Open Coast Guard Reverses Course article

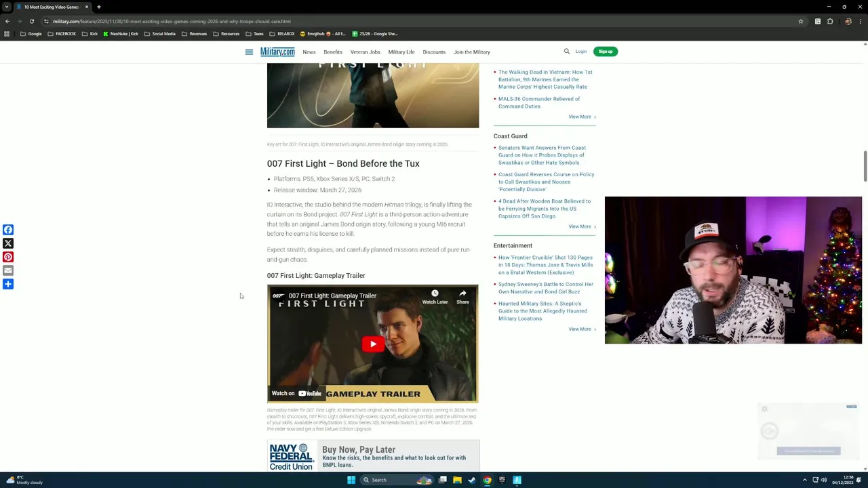546,182
